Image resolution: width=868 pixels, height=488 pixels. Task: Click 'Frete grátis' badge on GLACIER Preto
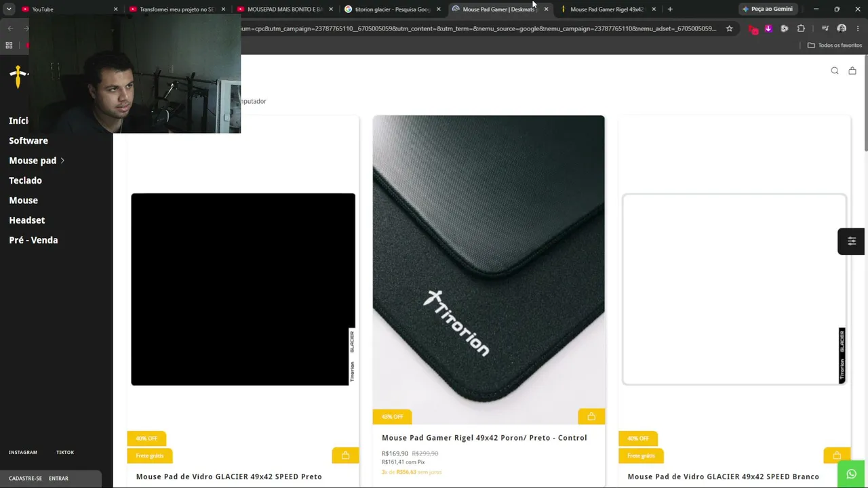150,455
